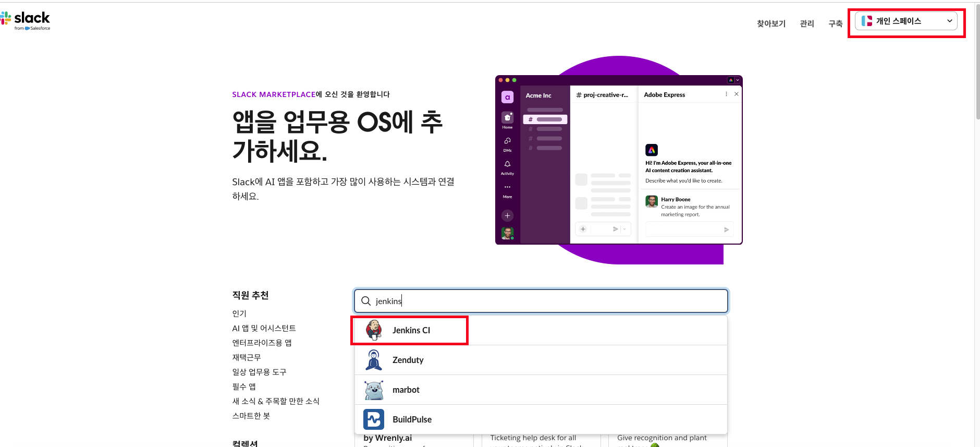Open the 필수 앱 category

pos(244,386)
